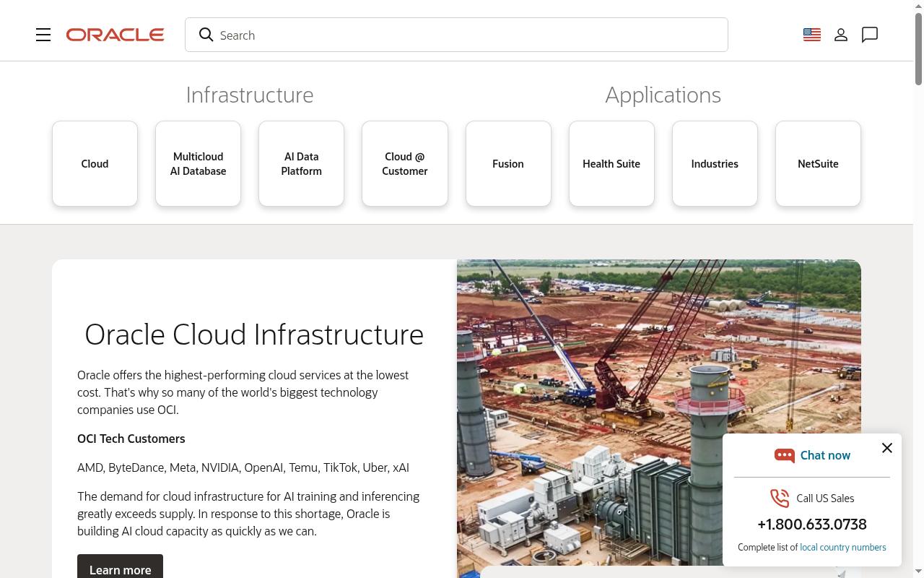Select the Fusion applications card
This screenshot has width=924, height=578.
[x=508, y=163]
